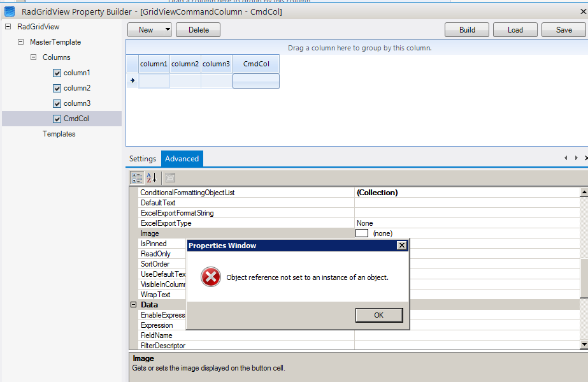
Task: Click the column1 grid header
Action: [154, 64]
